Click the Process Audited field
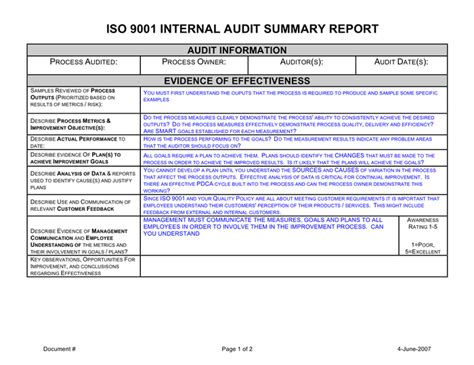The width and height of the screenshot is (474, 365). pyautogui.click(x=84, y=65)
